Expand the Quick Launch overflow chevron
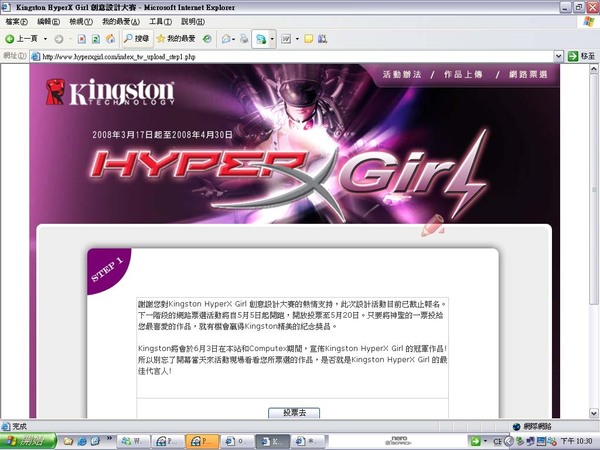Viewport: 600px width, 450px height. [x=109, y=438]
